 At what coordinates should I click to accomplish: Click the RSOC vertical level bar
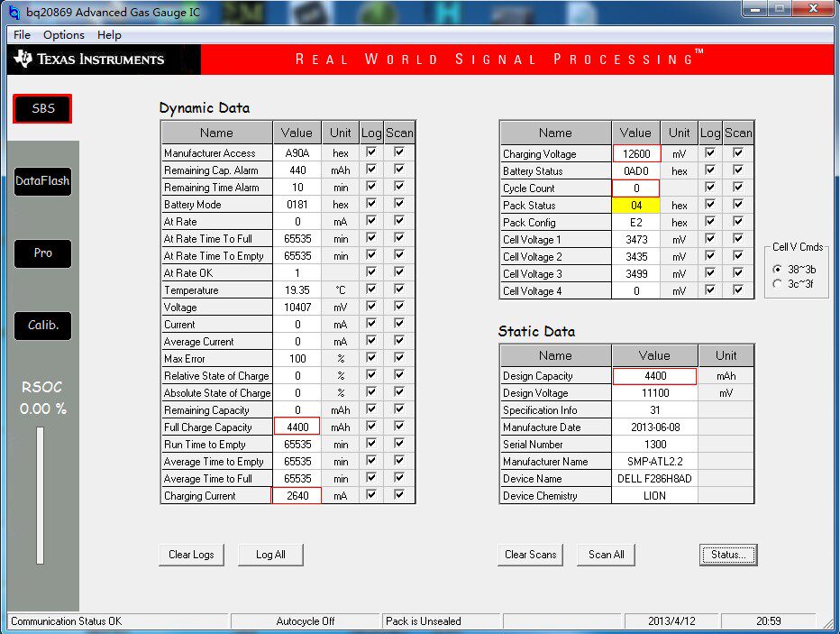[41, 495]
